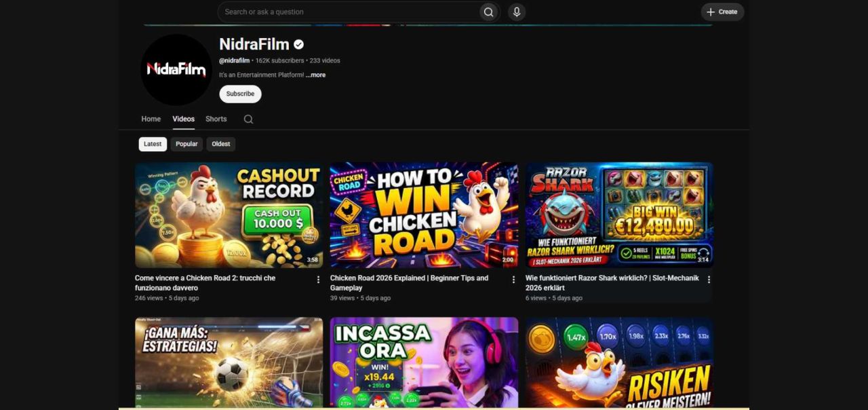The height and width of the screenshot is (410, 868).
Task: Click the channel search magnifier icon
Action: [x=248, y=119]
